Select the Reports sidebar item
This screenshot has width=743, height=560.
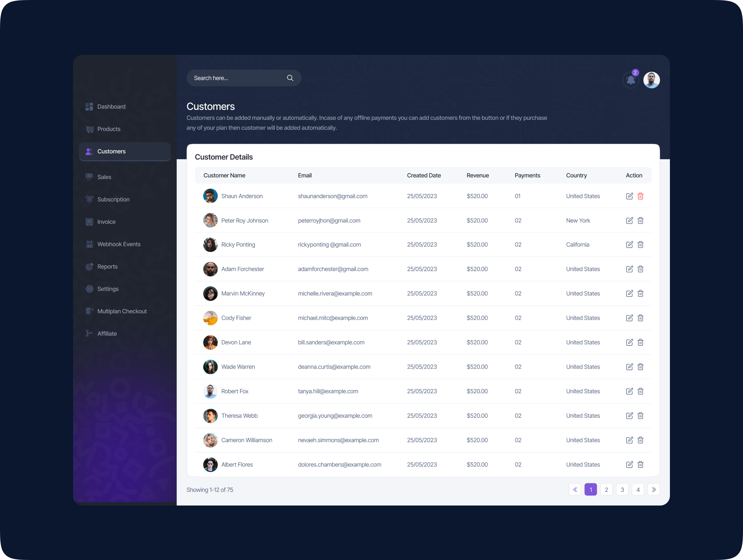click(108, 266)
